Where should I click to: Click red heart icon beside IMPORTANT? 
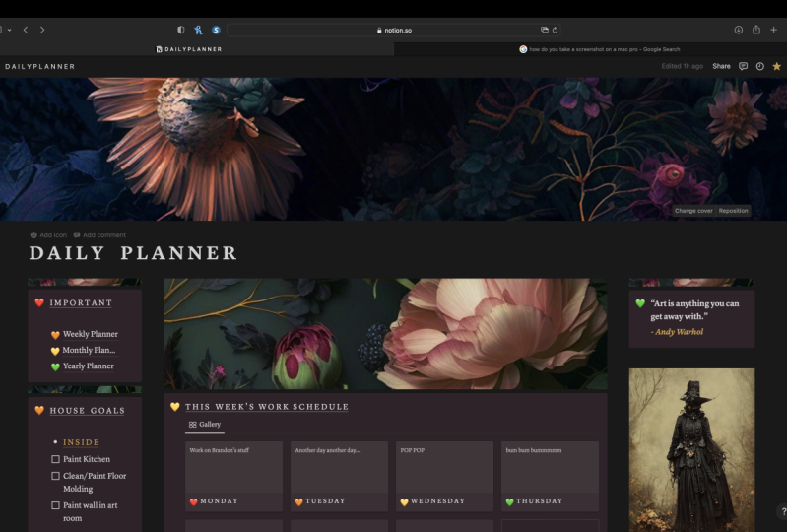pos(39,302)
